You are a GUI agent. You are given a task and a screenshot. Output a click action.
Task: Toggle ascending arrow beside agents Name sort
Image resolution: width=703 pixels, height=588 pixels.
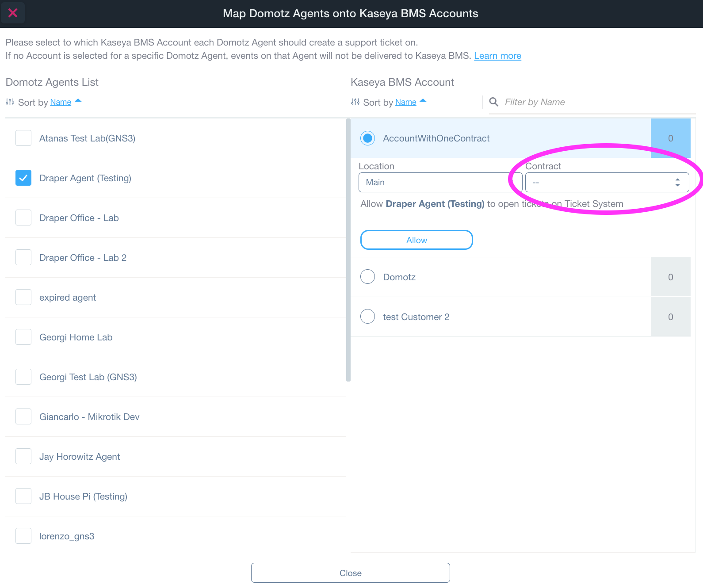click(78, 101)
